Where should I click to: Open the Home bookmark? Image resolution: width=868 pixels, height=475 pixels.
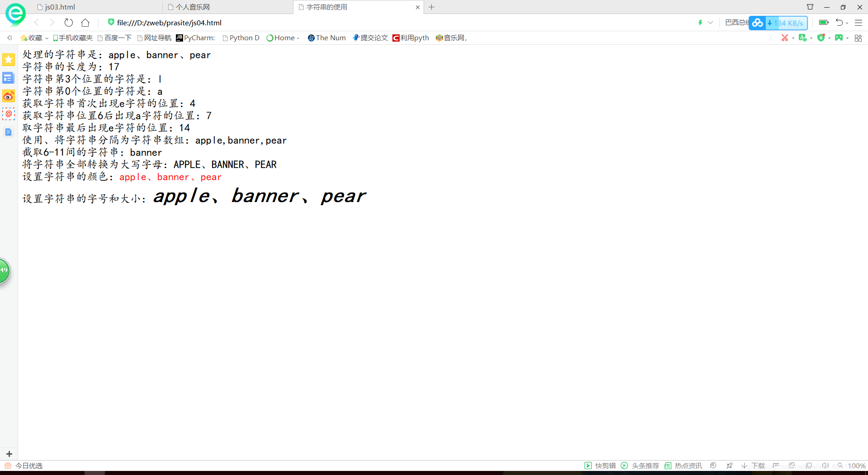pos(283,38)
